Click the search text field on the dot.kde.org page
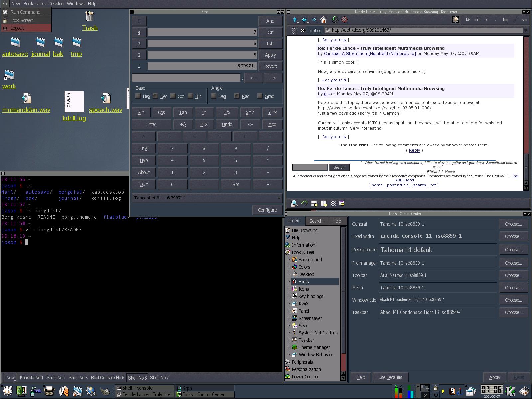532x399 pixels. pyautogui.click(x=310, y=167)
